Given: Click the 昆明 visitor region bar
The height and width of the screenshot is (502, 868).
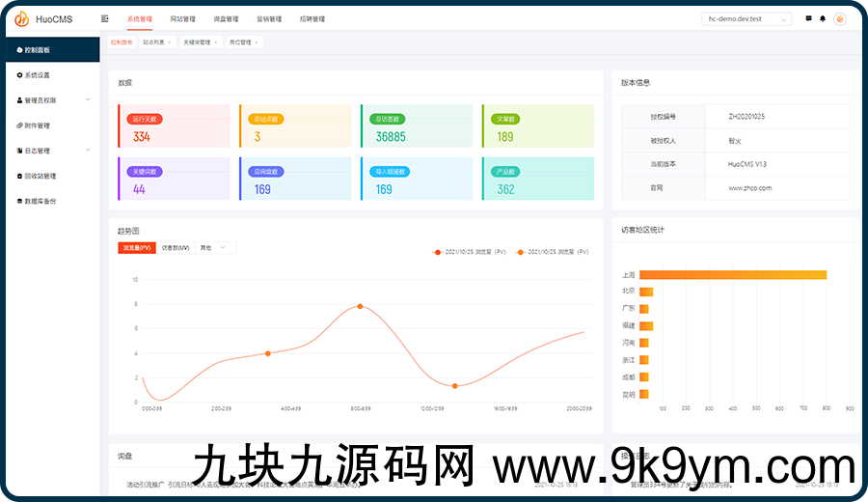Looking at the screenshot, I should click(644, 395).
